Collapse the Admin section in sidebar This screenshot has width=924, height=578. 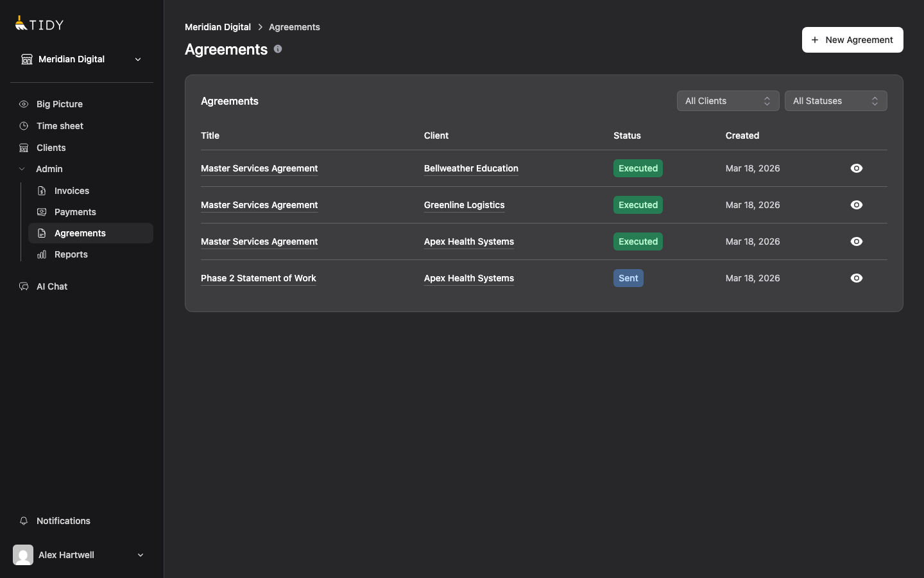(22, 169)
